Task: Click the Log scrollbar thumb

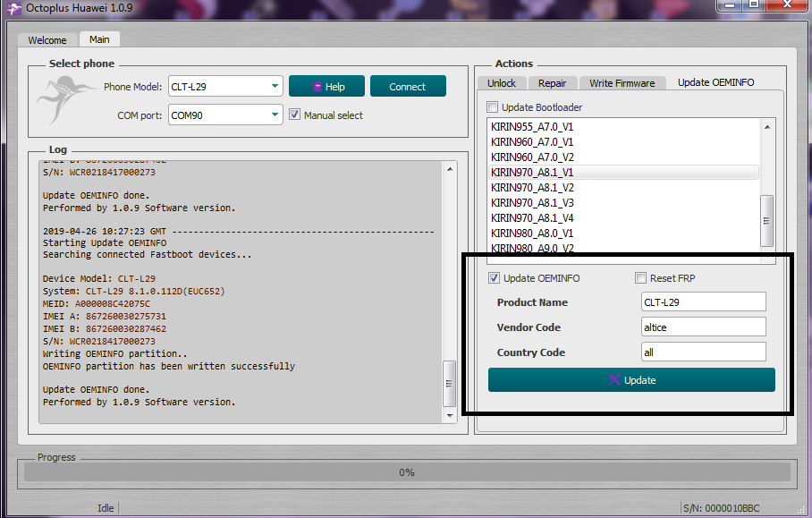Action: (450, 383)
